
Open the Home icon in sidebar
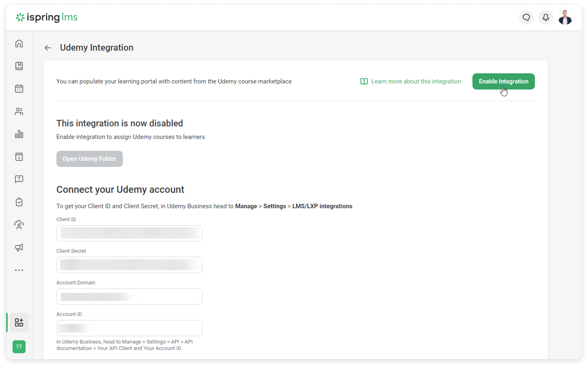[x=19, y=44]
